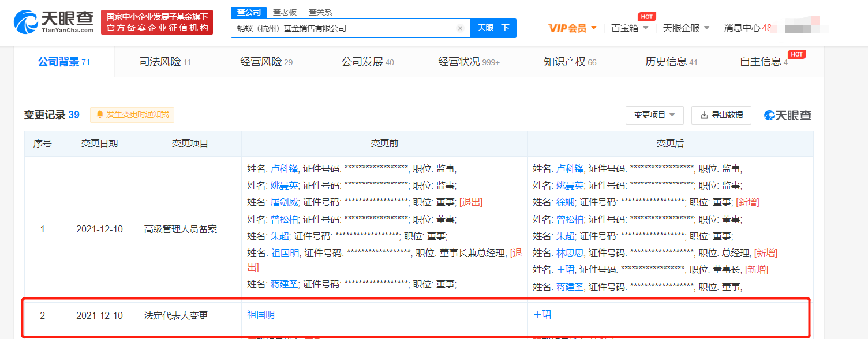Screen dimensions: 868x339
Task: Open 王珺 link in legal representative row
Action: [542, 315]
